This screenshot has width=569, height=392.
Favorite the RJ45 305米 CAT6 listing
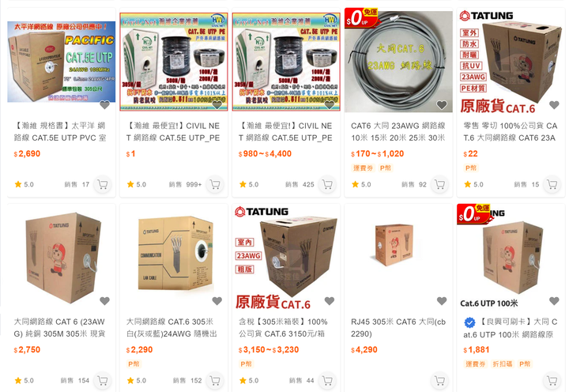[442, 301]
